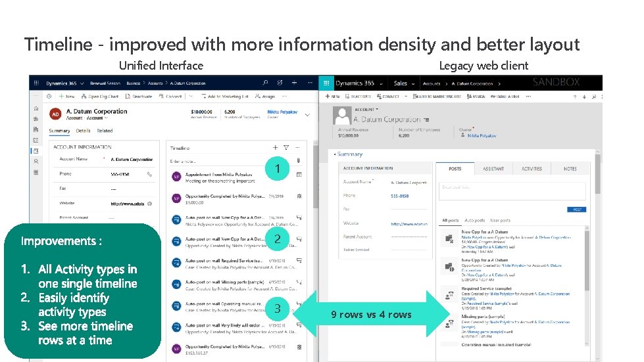Open the Account form selector dropdown
This screenshot has width=644, height=362.
107,118
